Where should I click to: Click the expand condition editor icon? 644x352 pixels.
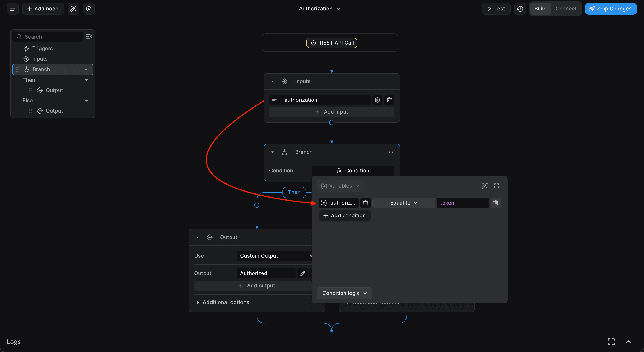497,186
